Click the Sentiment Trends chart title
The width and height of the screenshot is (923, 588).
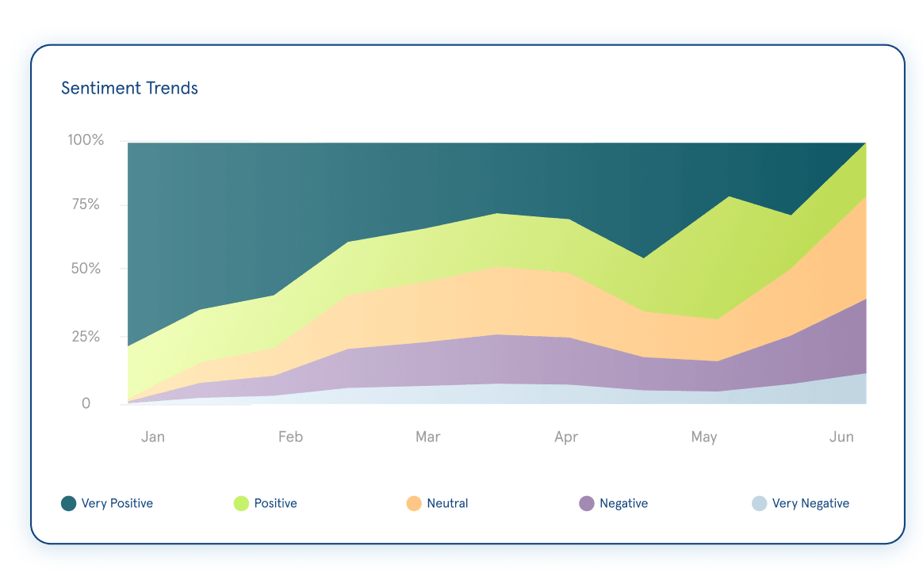point(129,88)
